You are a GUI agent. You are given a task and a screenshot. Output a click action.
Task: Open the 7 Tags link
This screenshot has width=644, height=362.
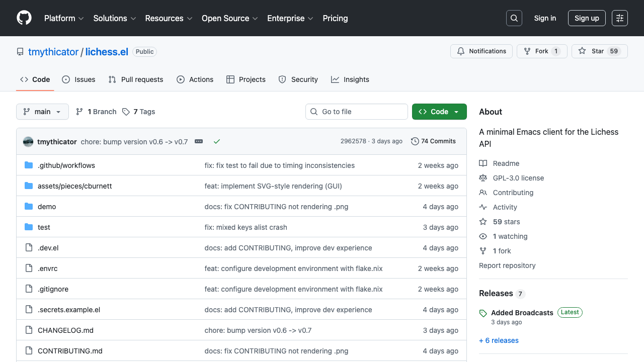139,112
